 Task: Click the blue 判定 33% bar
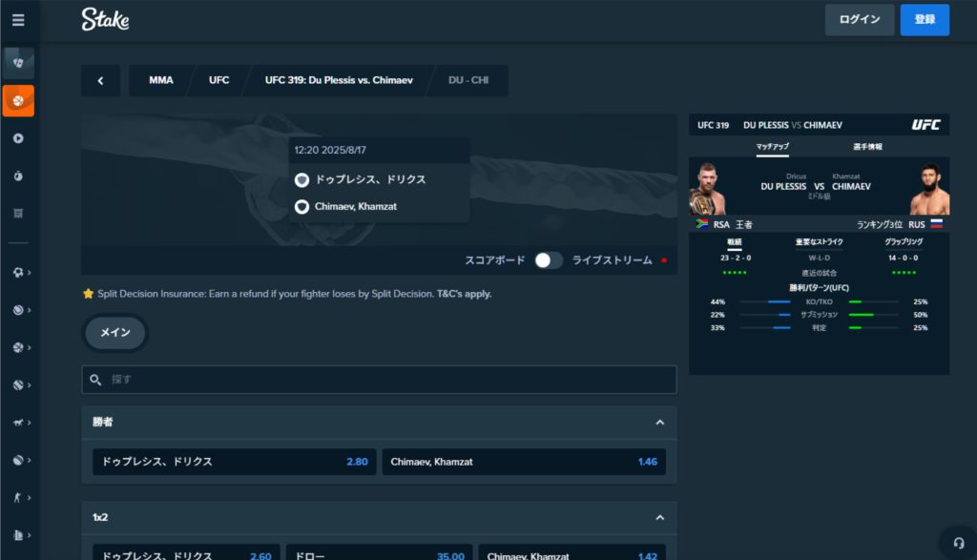tap(781, 327)
